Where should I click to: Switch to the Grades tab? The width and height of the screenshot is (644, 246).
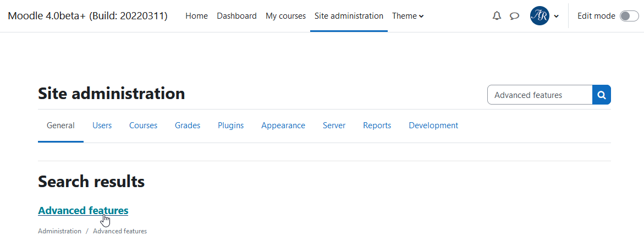click(x=188, y=125)
